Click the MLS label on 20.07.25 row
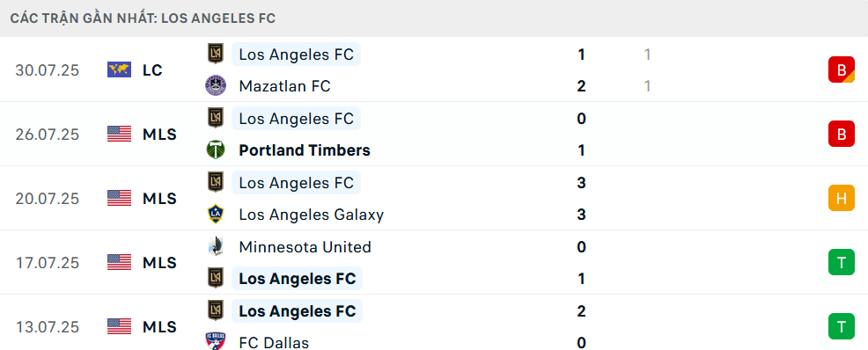868x350 pixels. point(159,199)
